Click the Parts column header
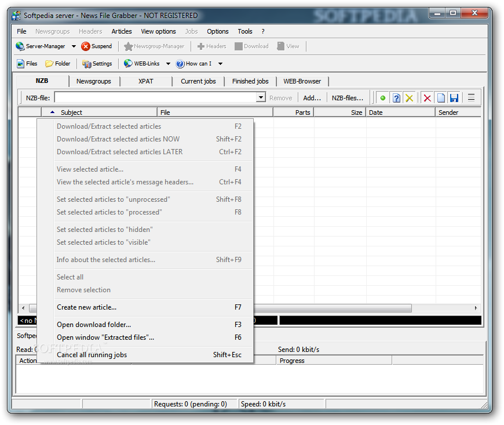Screen dimensions: 504x425 coord(294,112)
